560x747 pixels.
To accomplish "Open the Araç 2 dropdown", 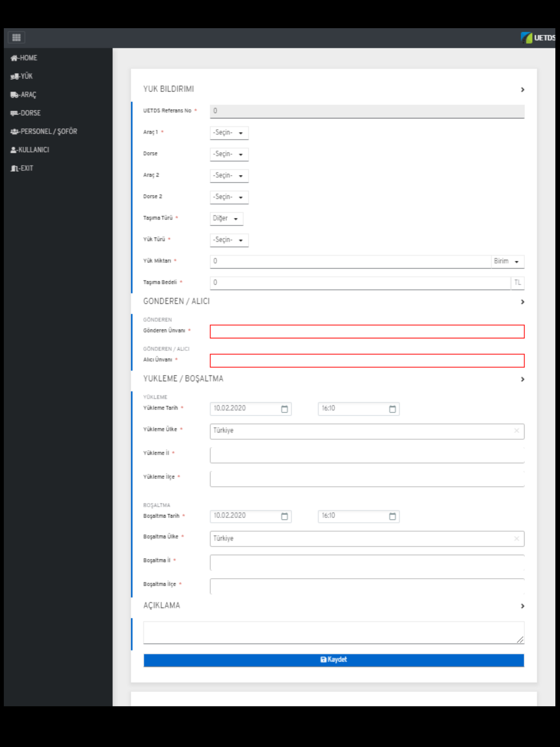I will coord(229,176).
